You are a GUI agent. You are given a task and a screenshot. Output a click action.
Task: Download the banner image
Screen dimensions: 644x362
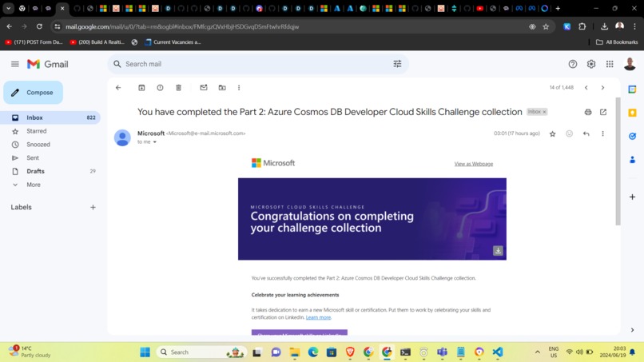[498, 251]
